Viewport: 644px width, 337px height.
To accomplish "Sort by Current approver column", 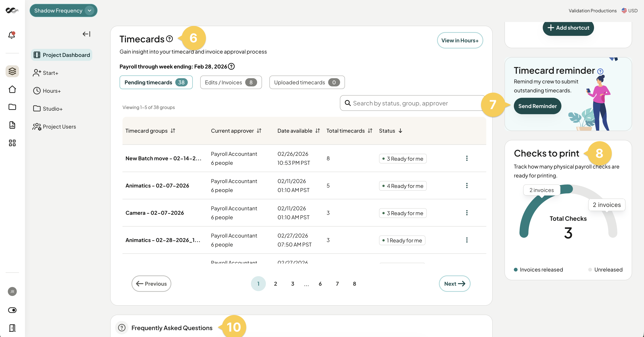I will pyautogui.click(x=259, y=131).
